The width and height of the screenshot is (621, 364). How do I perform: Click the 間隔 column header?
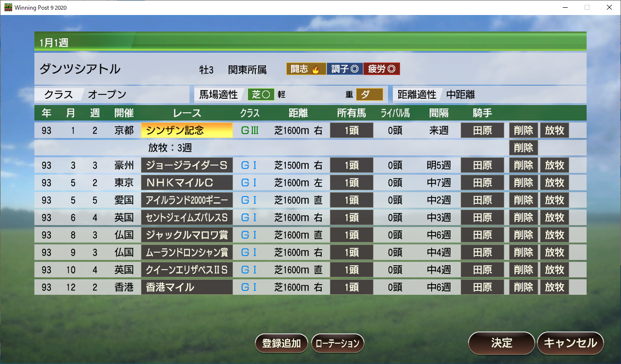coord(439,113)
